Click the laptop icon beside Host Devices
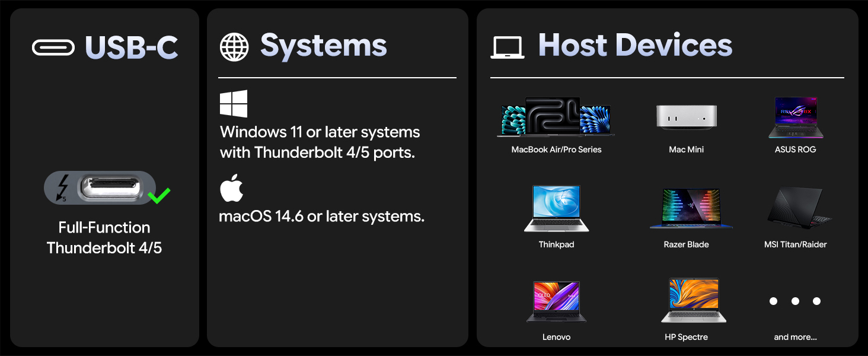This screenshot has height=356, width=868. (508, 47)
